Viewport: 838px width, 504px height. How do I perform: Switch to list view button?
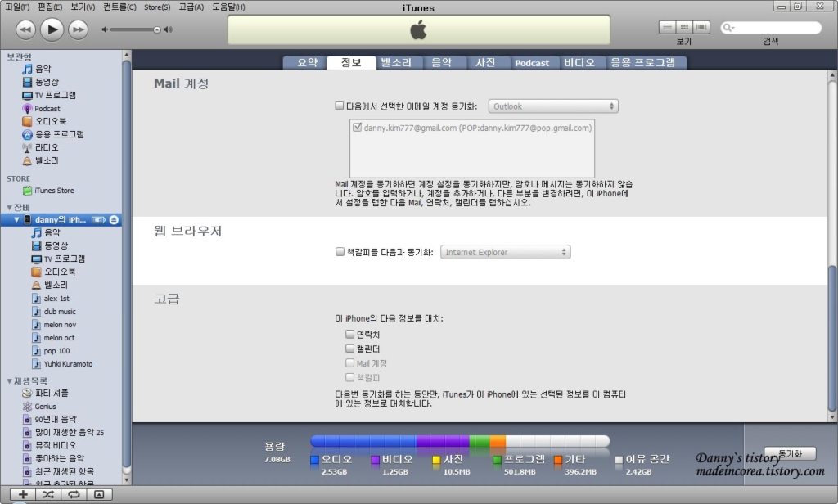(667, 27)
